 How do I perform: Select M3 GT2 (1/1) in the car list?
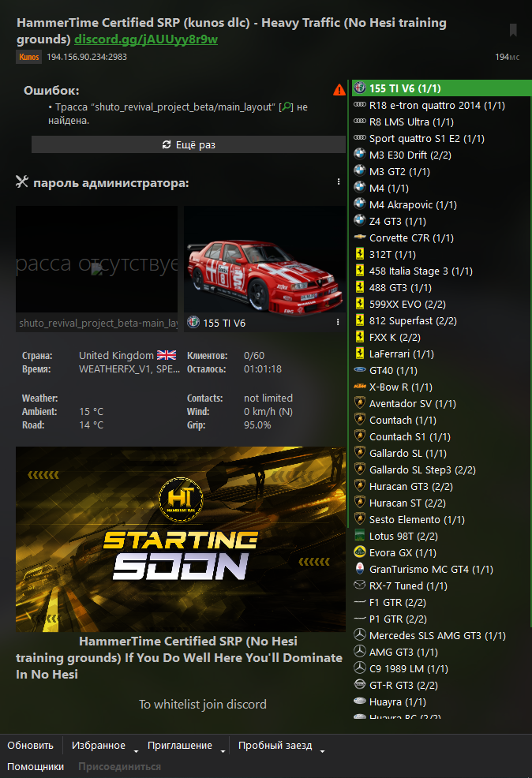[442, 172]
